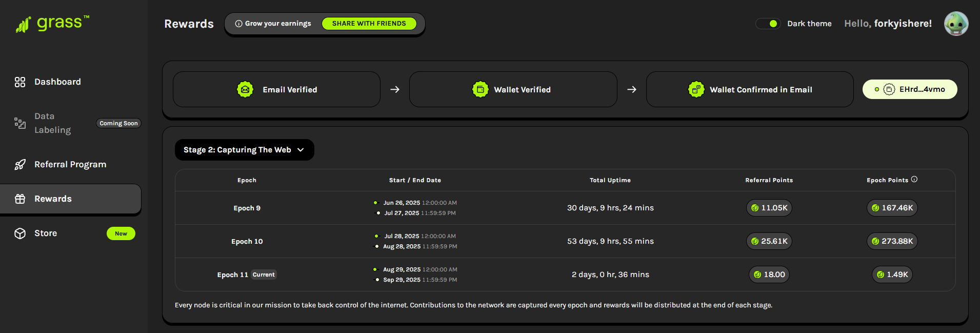The image size is (980, 333).
Task: Click the Rewards page heading
Action: coord(189,24)
